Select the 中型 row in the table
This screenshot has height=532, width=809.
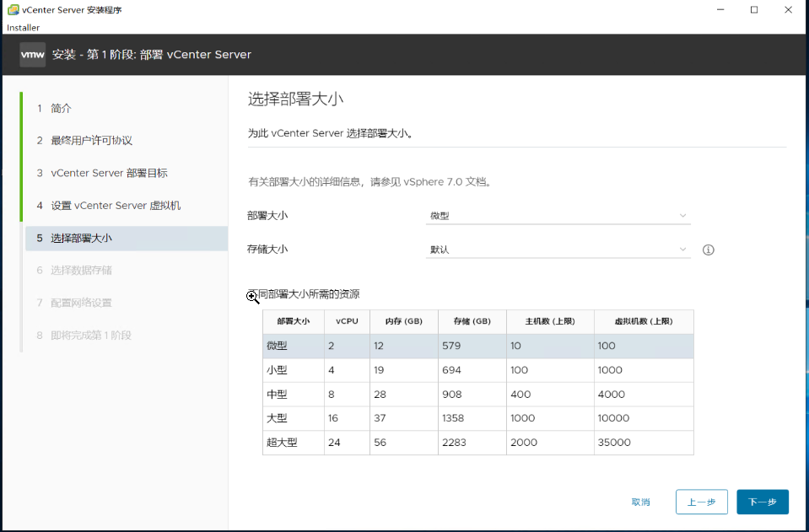click(x=478, y=395)
